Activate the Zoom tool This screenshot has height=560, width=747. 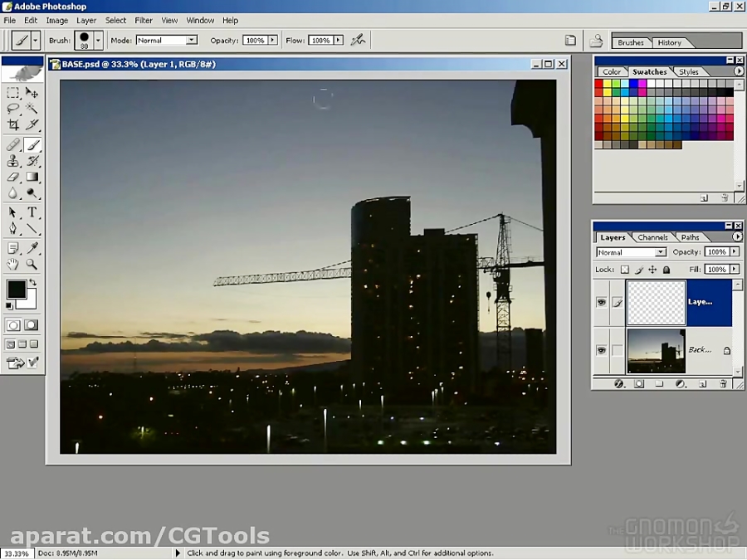tap(32, 265)
